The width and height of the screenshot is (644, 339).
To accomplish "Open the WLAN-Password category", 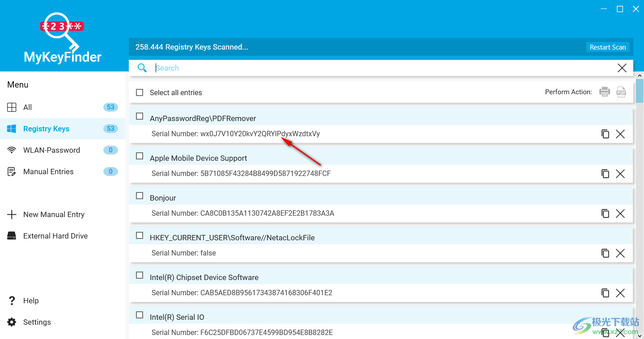I will [x=63, y=150].
